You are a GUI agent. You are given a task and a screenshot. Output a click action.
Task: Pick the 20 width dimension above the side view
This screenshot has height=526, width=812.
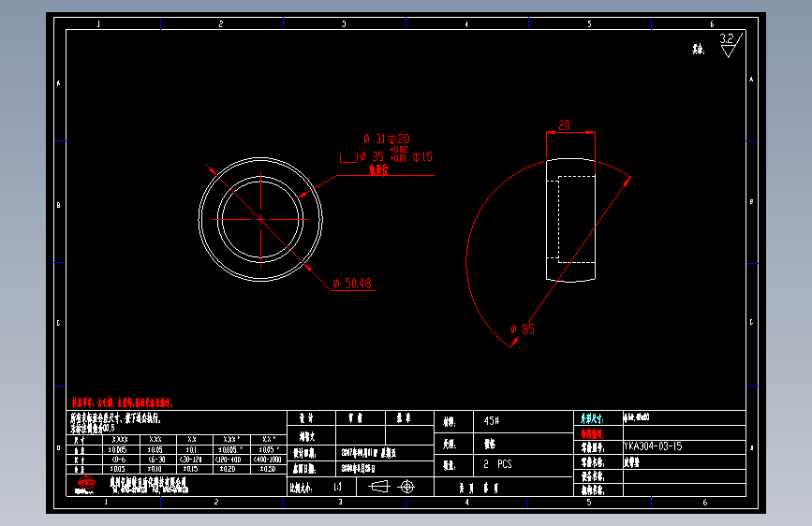[564, 125]
